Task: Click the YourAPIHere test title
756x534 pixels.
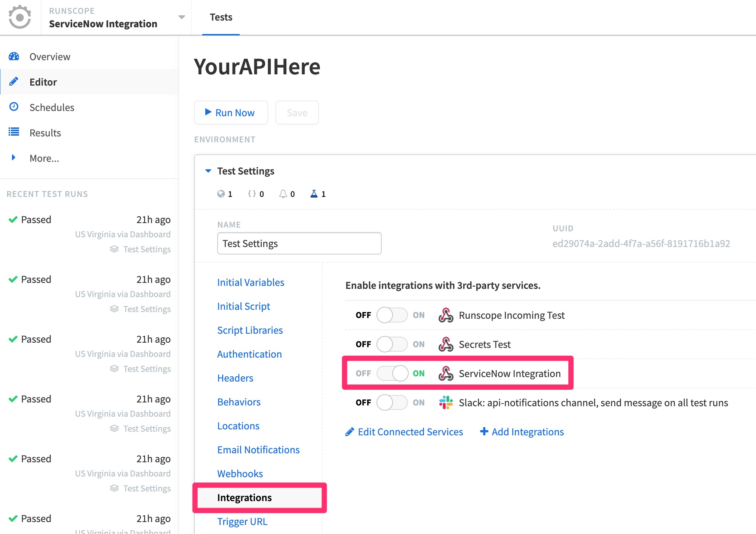Action: pos(257,67)
